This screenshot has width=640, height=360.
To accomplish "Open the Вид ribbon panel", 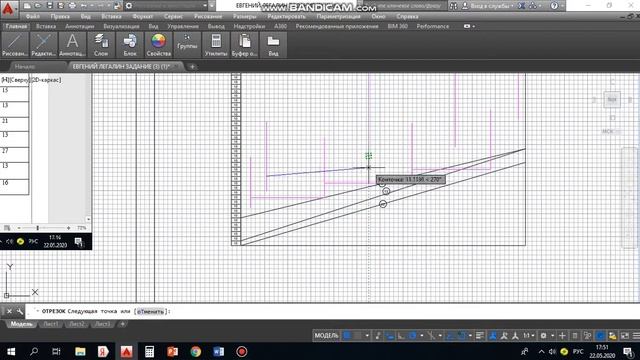I will [273, 44].
